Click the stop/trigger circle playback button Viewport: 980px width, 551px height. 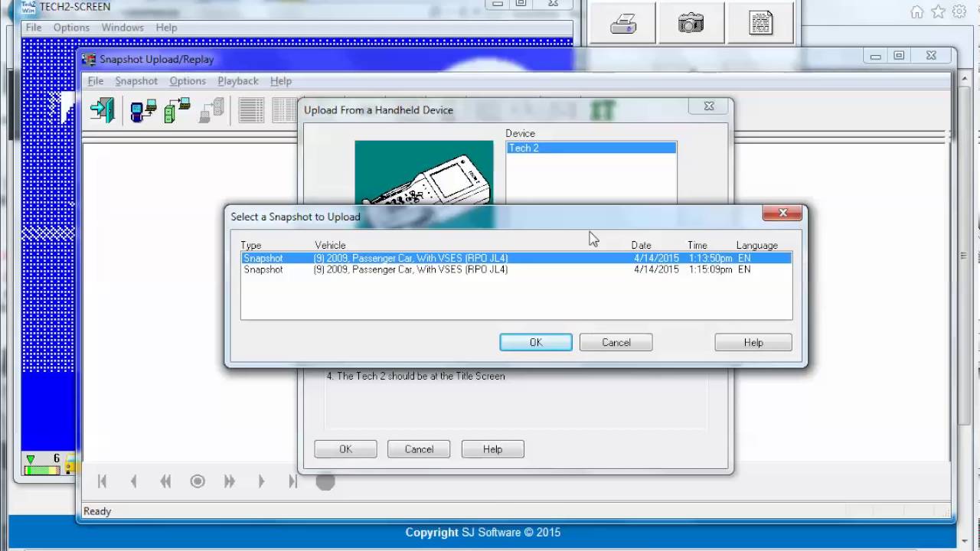[x=198, y=481]
